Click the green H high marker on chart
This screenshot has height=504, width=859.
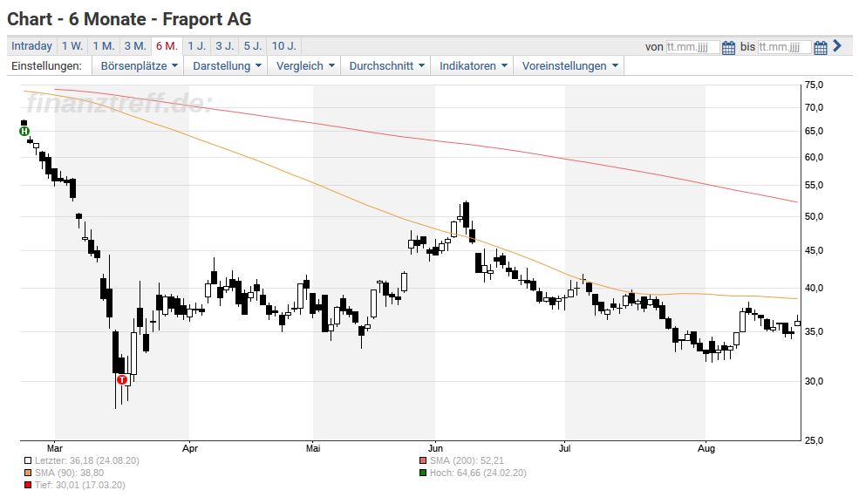[24, 131]
